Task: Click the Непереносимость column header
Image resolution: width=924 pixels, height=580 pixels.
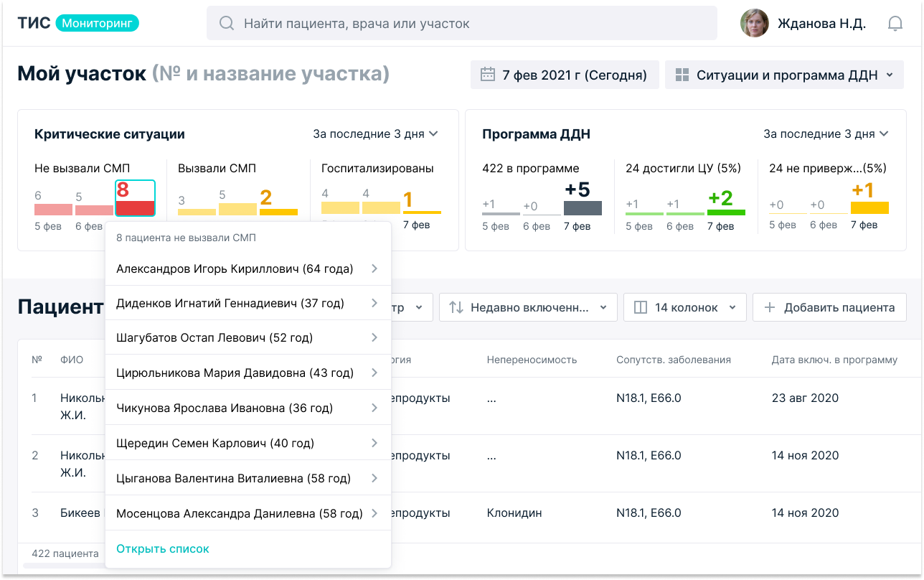Action: coord(532,360)
